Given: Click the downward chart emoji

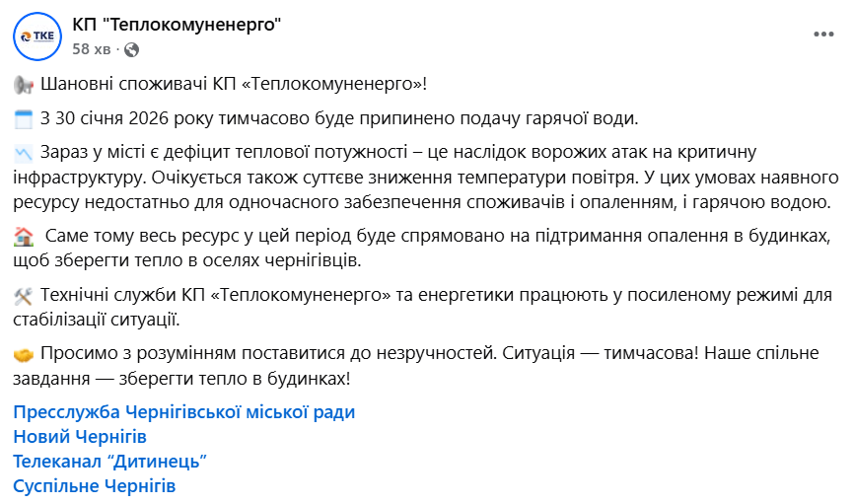Looking at the screenshot, I should tap(25, 153).
